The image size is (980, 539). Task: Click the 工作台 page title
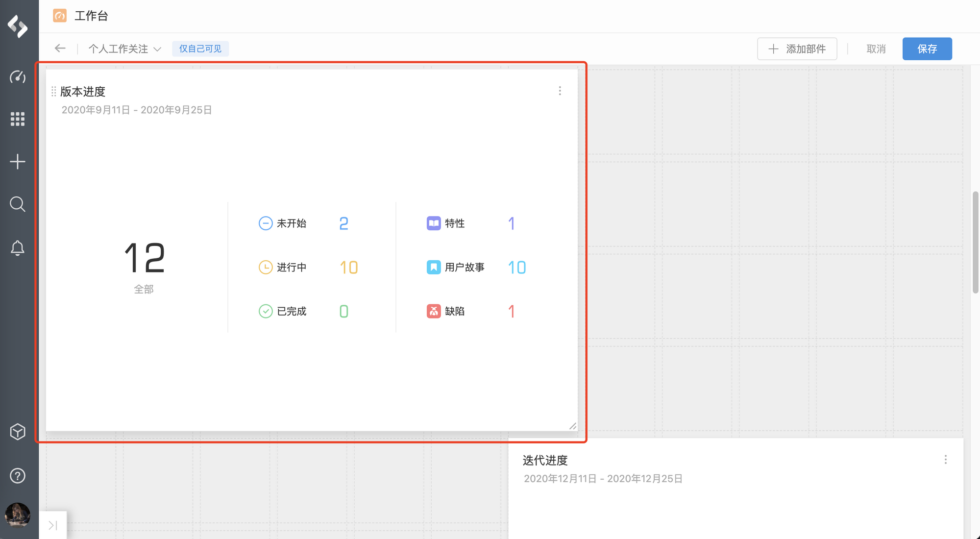(x=91, y=16)
